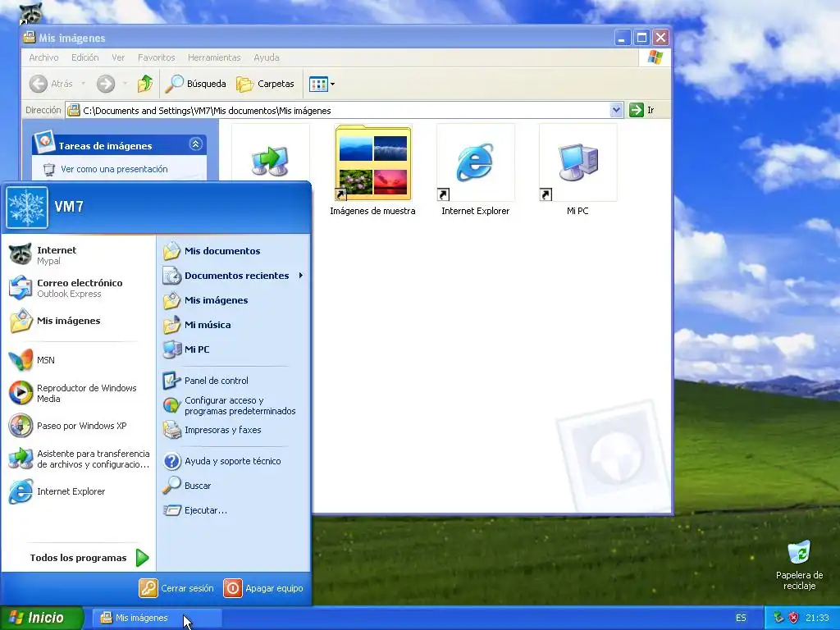Open the Atrás history dropdown arrow
Screen dimensions: 840x630
pyautogui.click(x=83, y=84)
